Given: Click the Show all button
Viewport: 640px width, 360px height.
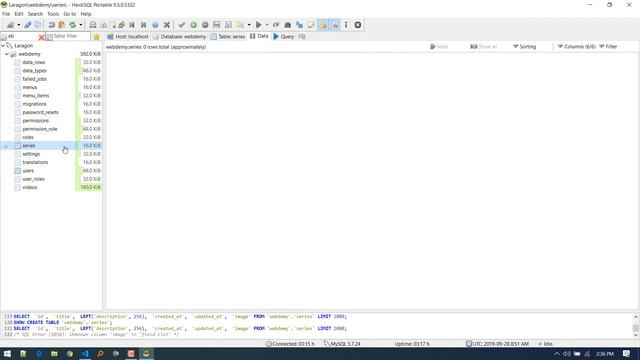Looking at the screenshot, I should pyautogui.click(x=484, y=47).
